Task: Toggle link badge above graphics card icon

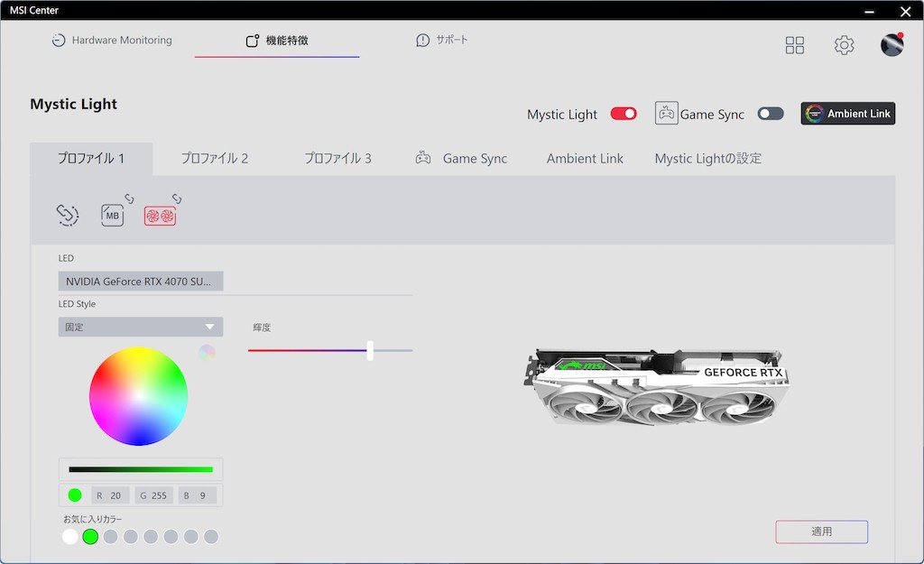Action: pos(177,199)
